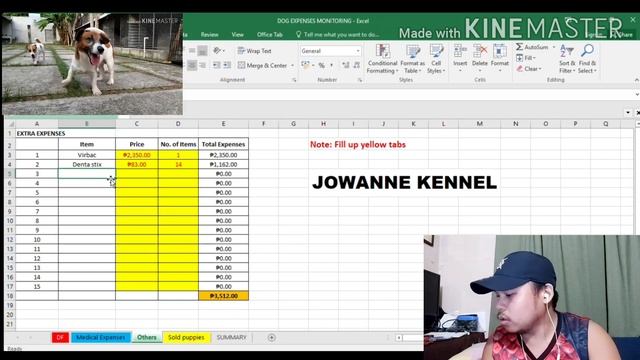The width and height of the screenshot is (640, 360).
Task: Select the No. of Items header cell
Action: pyautogui.click(x=178, y=144)
